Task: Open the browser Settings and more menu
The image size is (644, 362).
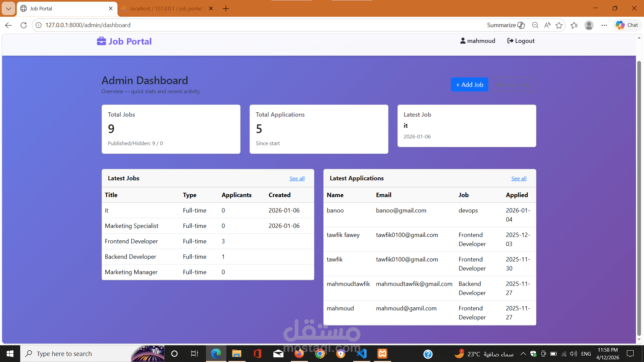Action: point(604,25)
